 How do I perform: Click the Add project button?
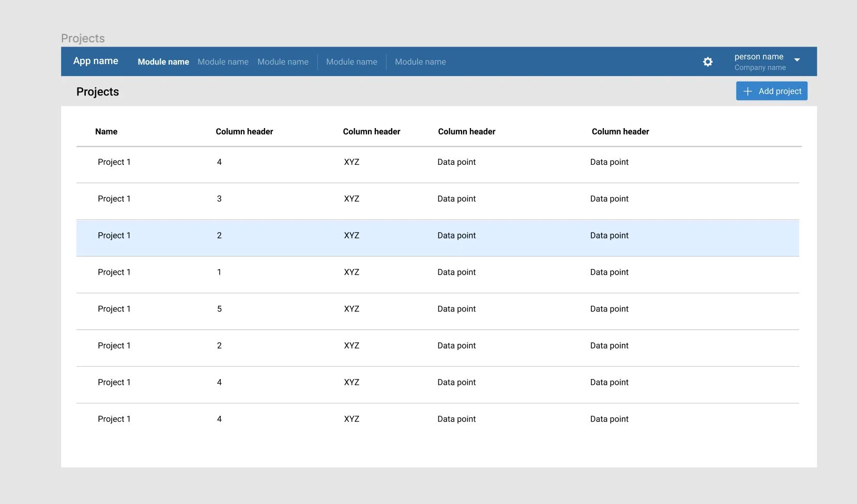tap(772, 91)
